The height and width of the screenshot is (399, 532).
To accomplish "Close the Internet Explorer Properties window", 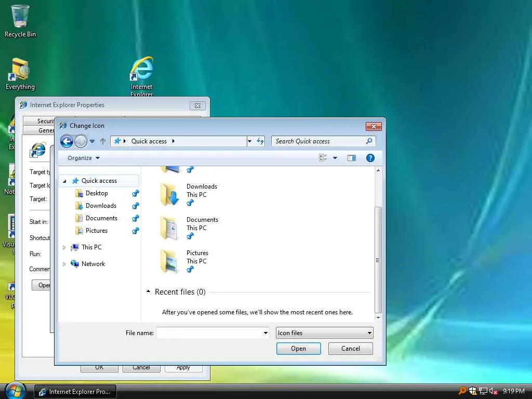I will coord(197,105).
